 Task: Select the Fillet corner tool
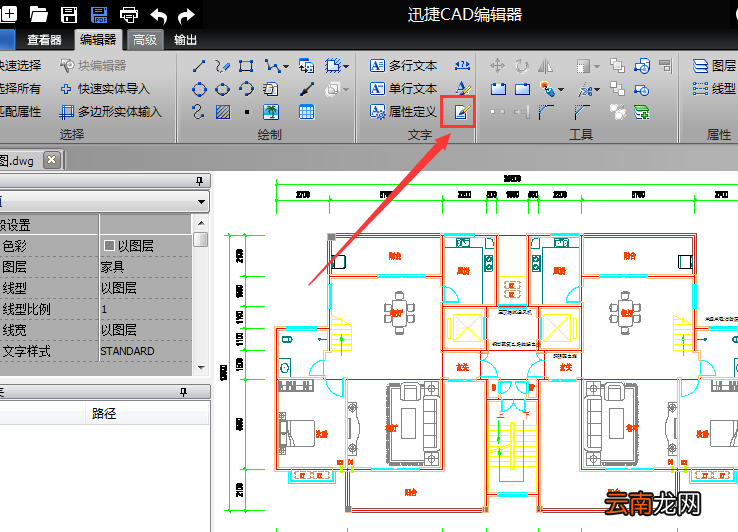click(x=546, y=112)
